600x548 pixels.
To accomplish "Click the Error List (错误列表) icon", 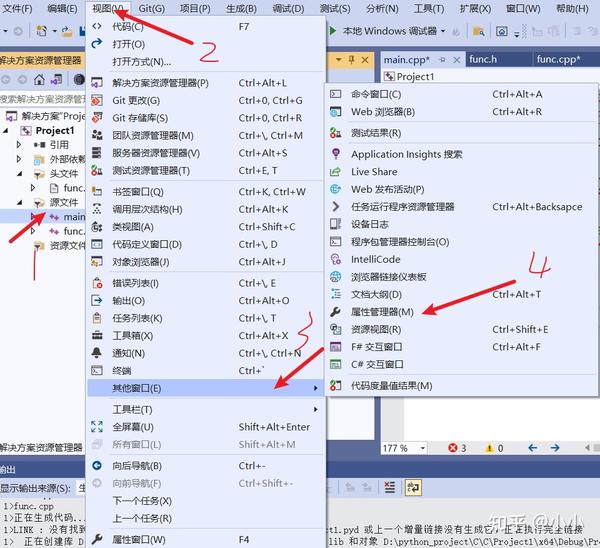I will (x=97, y=283).
